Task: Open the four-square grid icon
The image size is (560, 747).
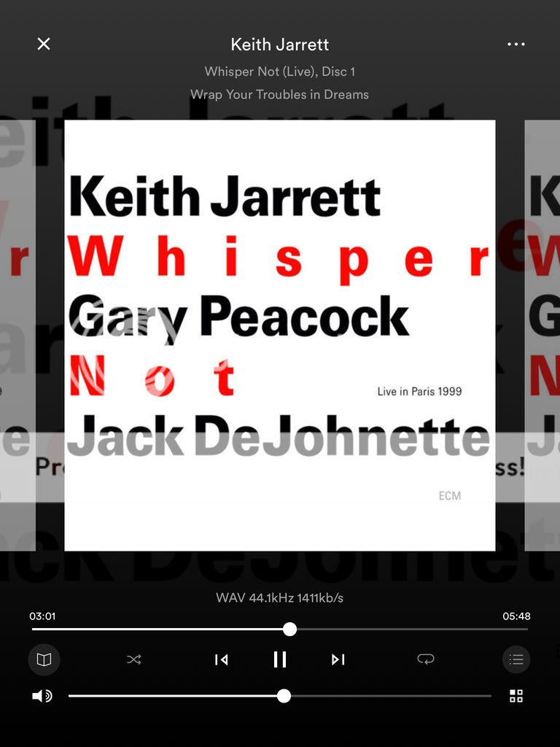Action: [516, 696]
